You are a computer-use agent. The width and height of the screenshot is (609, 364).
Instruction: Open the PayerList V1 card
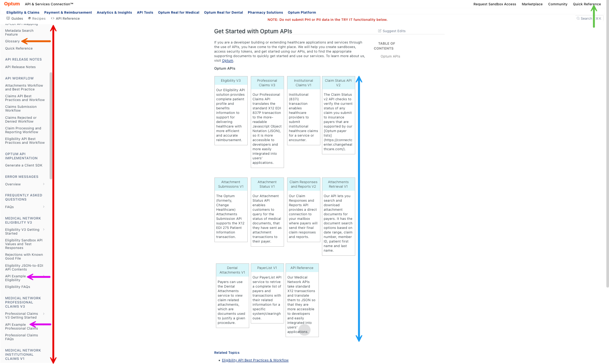coord(267,294)
